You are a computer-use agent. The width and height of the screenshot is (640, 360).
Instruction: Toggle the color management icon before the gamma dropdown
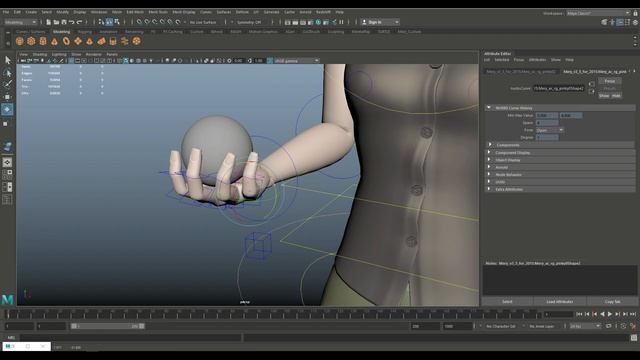[270, 60]
